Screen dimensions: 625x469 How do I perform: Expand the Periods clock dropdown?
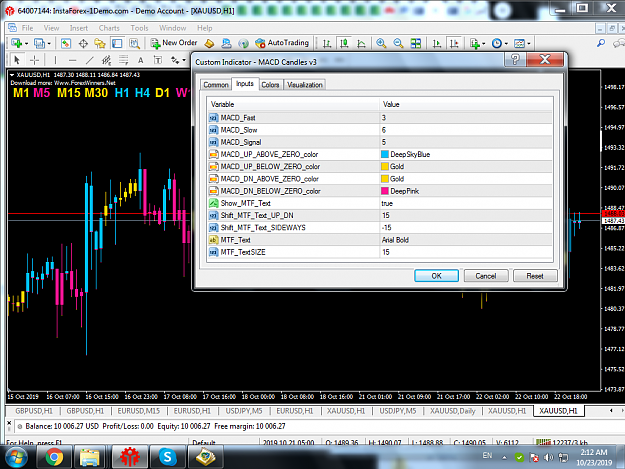pyautogui.click(x=506, y=43)
